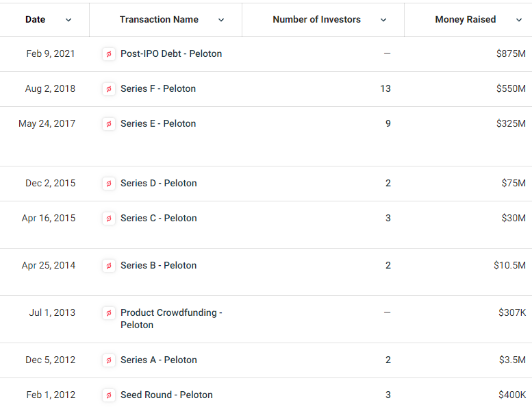This screenshot has width=532, height=409.
Task: Click Peloton logo icon beside Product Crowdfunding
Action: [109, 313]
